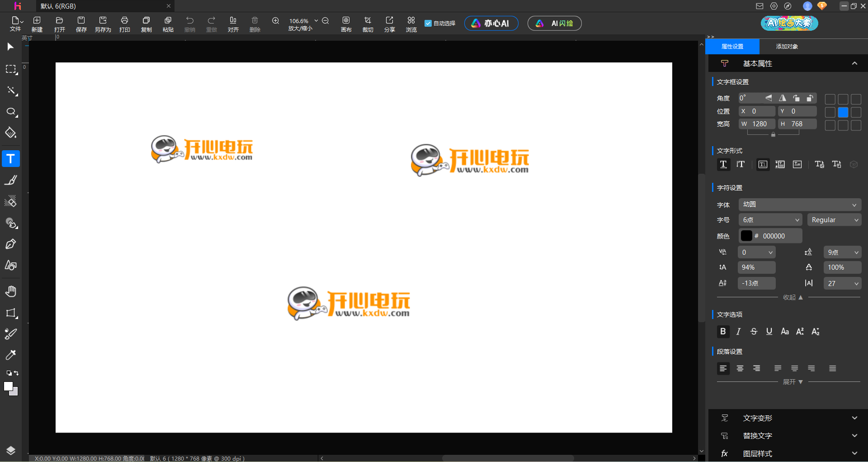Click the Print (打印) icon

click(x=124, y=24)
